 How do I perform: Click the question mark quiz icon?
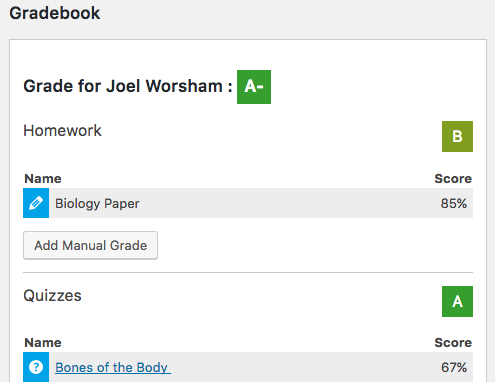(x=36, y=367)
